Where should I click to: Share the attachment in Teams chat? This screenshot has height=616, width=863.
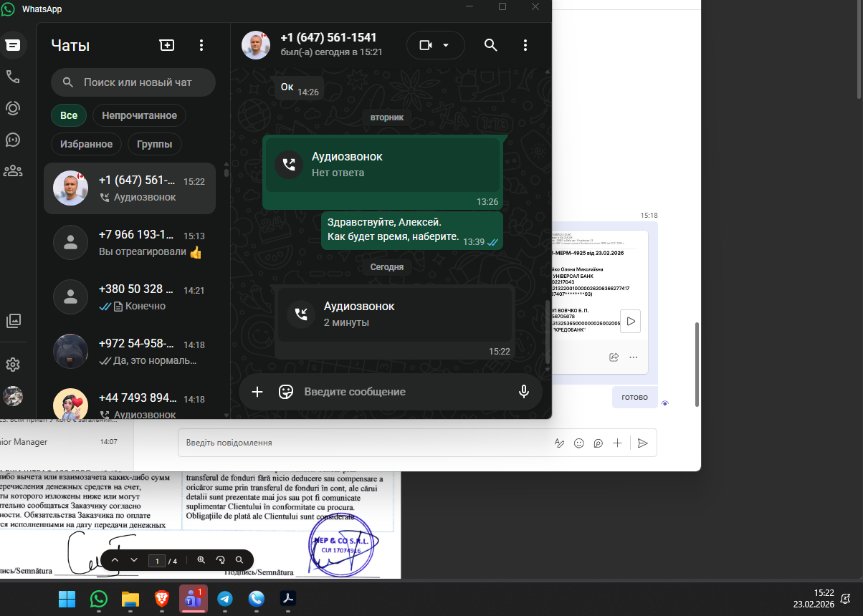(614, 357)
